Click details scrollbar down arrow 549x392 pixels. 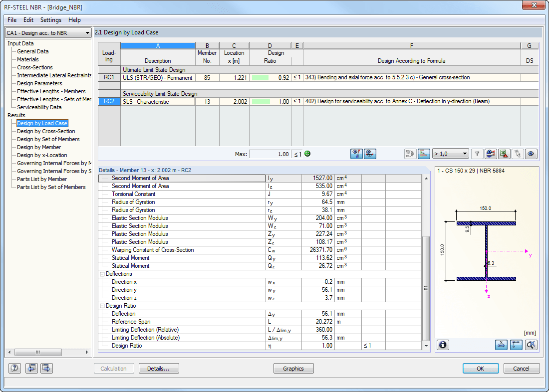(426, 346)
